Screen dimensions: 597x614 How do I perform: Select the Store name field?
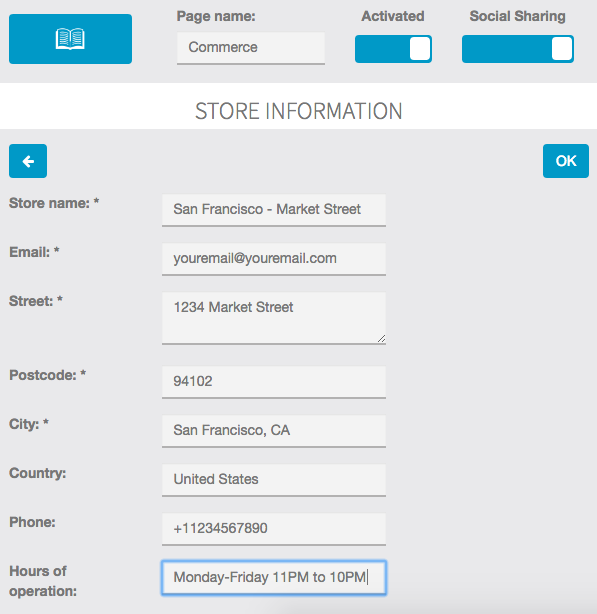[x=274, y=210]
